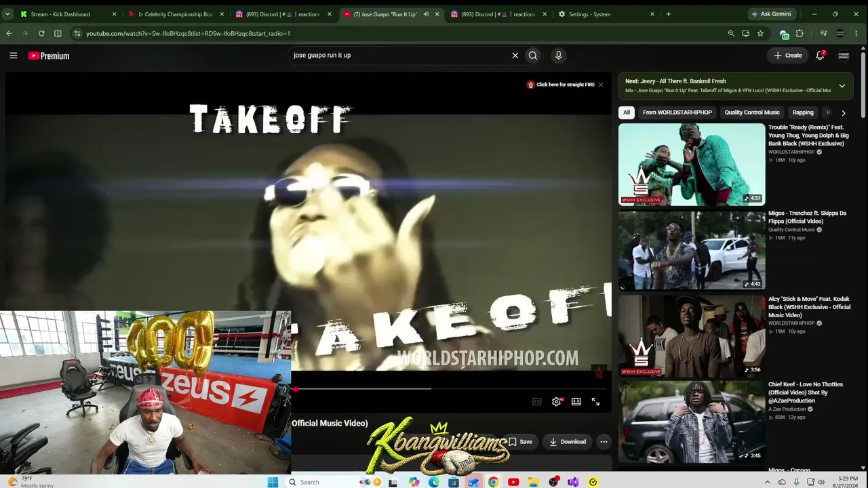
Task: Close the 'Stream - Kick Dashboard' tab
Action: pos(114,14)
